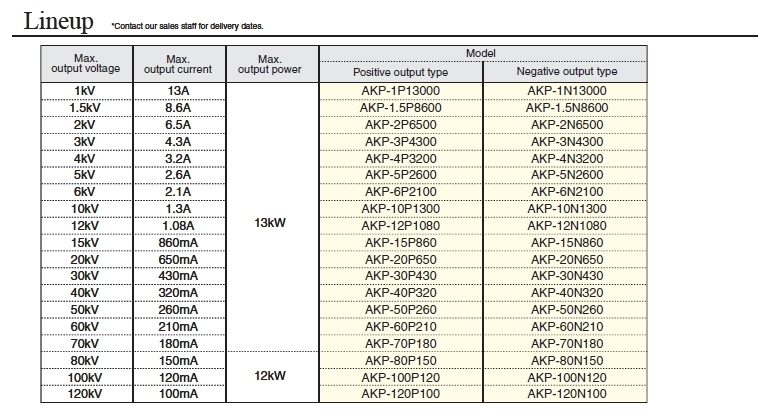
Task: Click the 70kV voltage cell
Action: 85,344
